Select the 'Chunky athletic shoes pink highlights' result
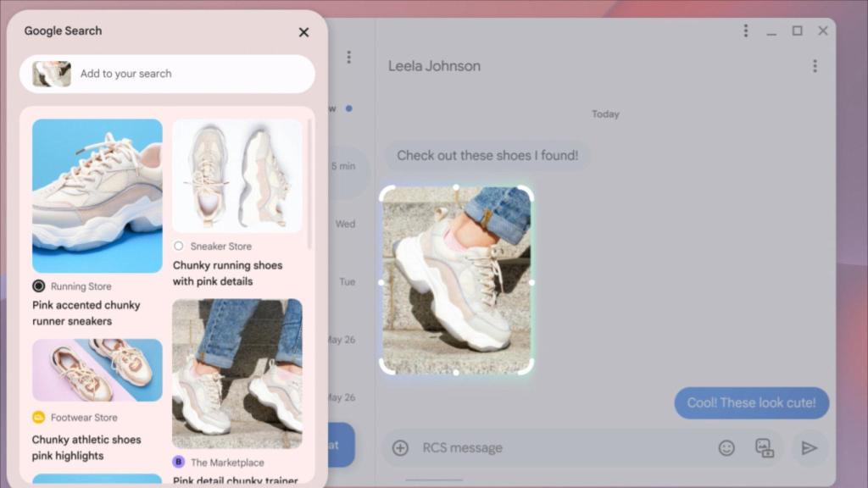 coord(86,447)
